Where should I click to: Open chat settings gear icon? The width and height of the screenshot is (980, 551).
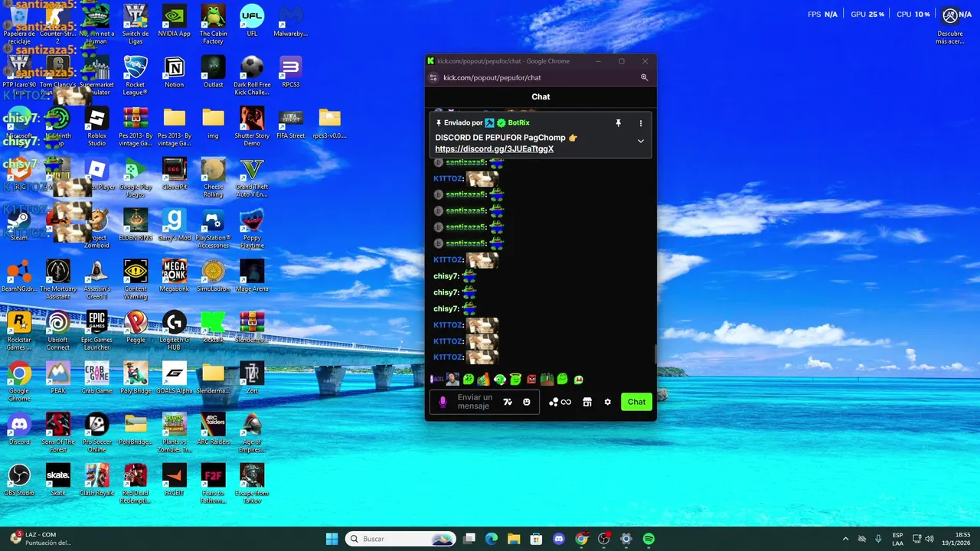coord(608,402)
